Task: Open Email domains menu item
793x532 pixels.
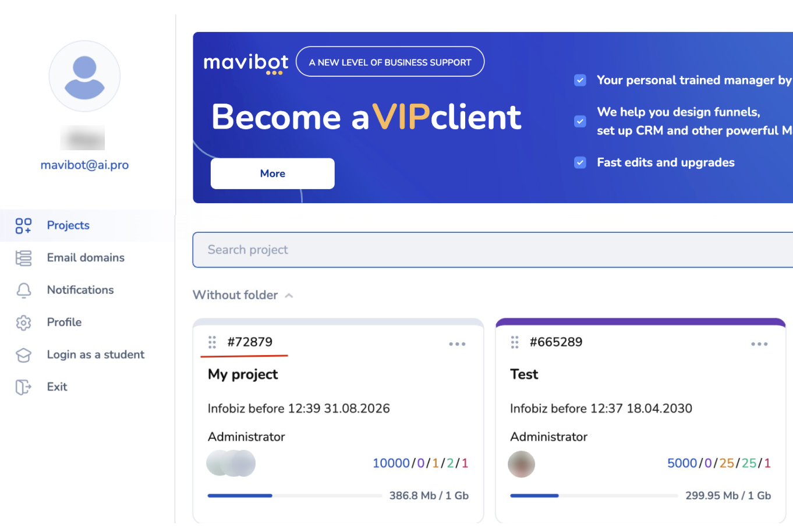Action: [x=86, y=258]
